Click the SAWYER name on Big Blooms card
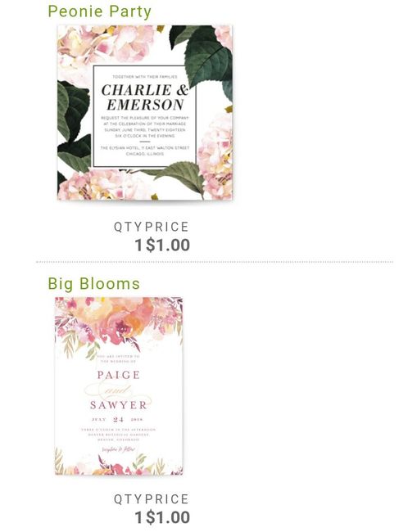This screenshot has height=532, width=417. [x=119, y=405]
